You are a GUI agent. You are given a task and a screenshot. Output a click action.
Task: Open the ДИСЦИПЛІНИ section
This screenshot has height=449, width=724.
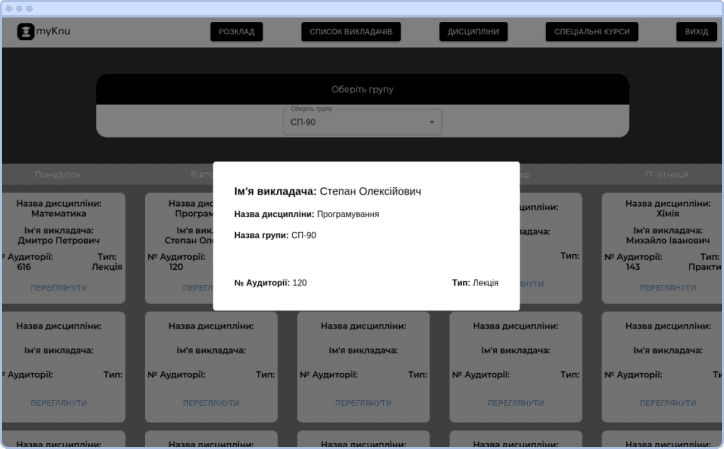[473, 32]
